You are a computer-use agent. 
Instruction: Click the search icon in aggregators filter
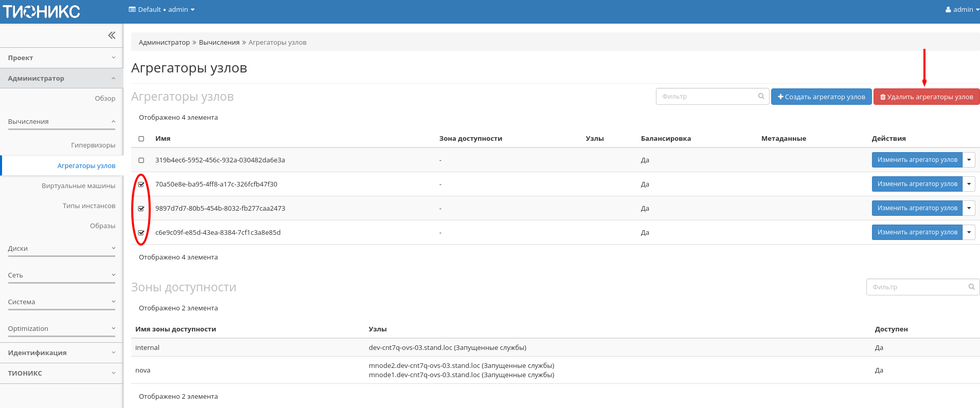[x=761, y=96]
